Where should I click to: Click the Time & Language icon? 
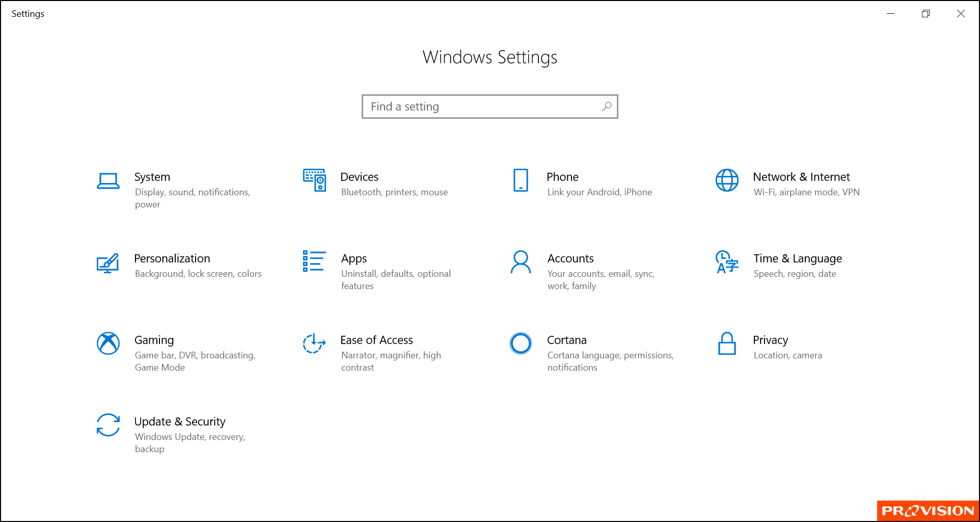pos(727,262)
